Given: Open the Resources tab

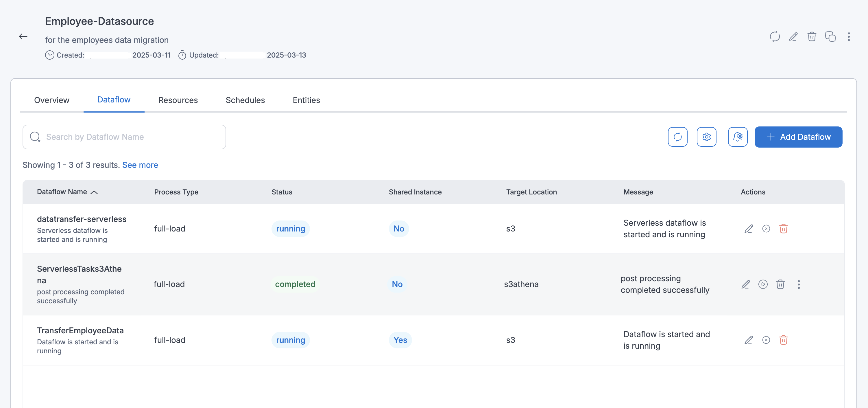Looking at the screenshot, I should click(x=178, y=100).
